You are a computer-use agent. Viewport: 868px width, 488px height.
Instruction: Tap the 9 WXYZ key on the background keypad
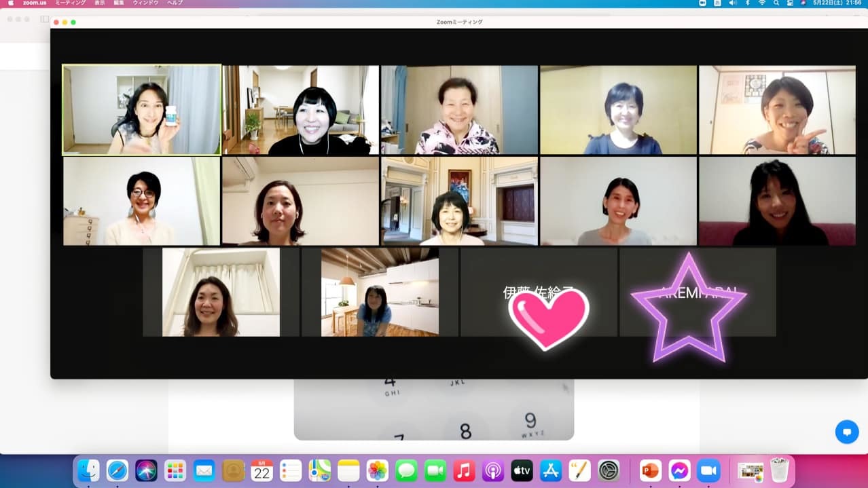(x=530, y=424)
